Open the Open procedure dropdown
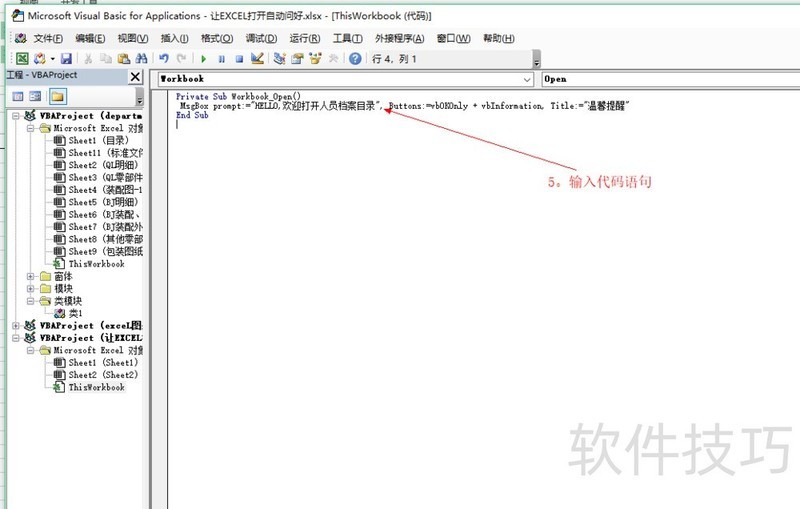 click(670, 79)
